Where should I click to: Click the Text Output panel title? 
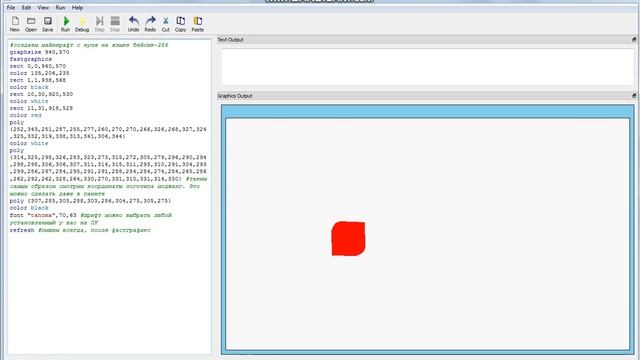[x=230, y=40]
